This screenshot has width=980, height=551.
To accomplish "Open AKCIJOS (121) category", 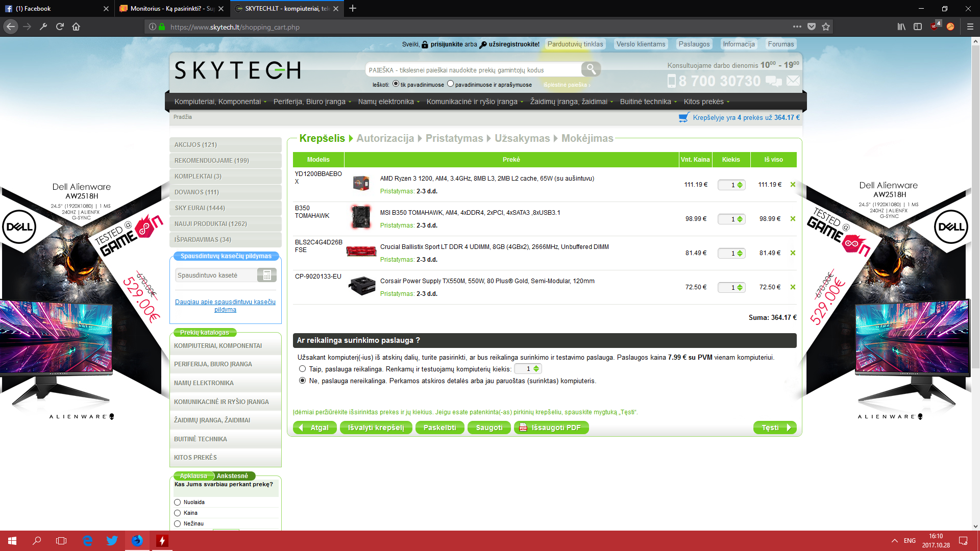I will click(225, 145).
